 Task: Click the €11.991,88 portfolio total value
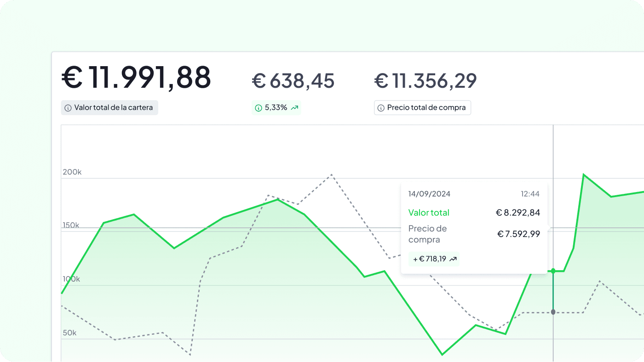click(x=136, y=77)
